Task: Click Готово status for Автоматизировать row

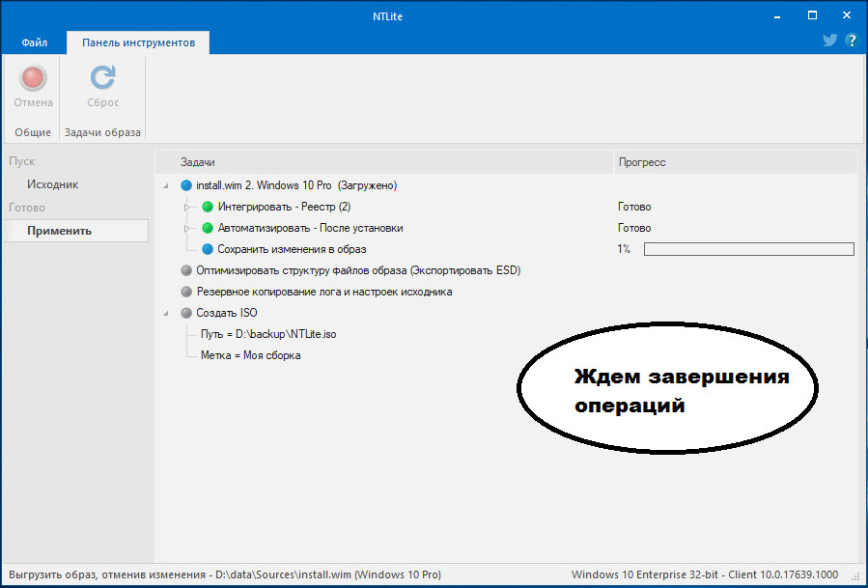Action: pyautogui.click(x=634, y=228)
